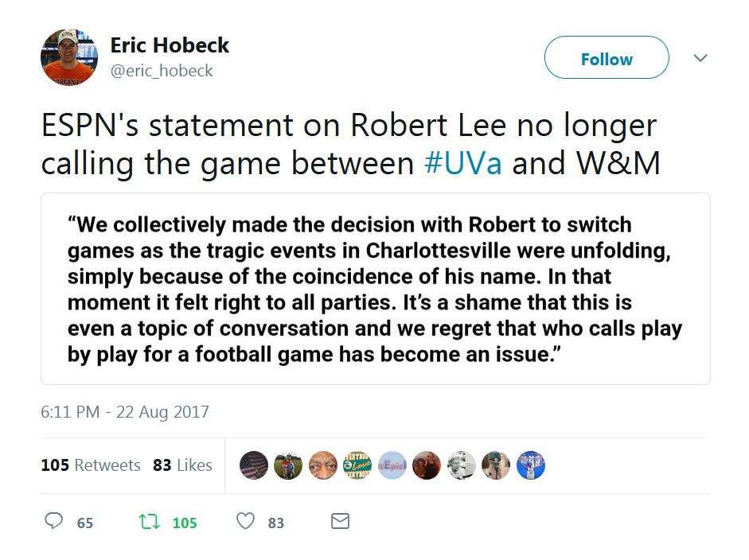Viewport: 749px width, 560px height.
Task: Click the Eric Hobeck display name
Action: tap(170, 45)
